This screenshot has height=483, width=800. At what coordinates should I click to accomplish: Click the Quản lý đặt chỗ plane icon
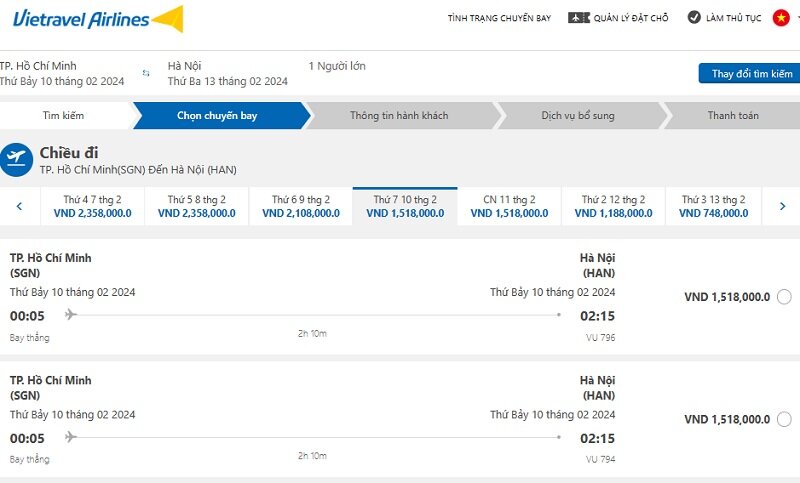pyautogui.click(x=578, y=18)
